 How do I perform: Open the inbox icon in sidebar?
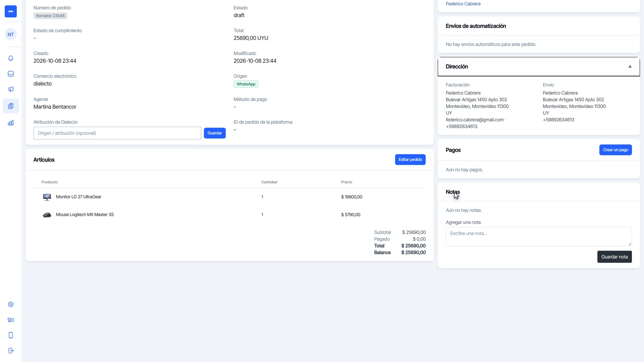pos(11,74)
